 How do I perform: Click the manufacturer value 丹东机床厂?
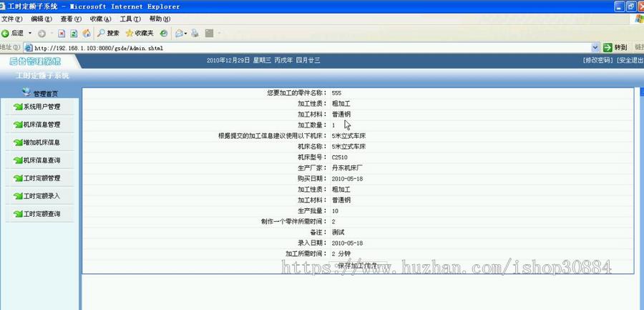pyautogui.click(x=347, y=168)
